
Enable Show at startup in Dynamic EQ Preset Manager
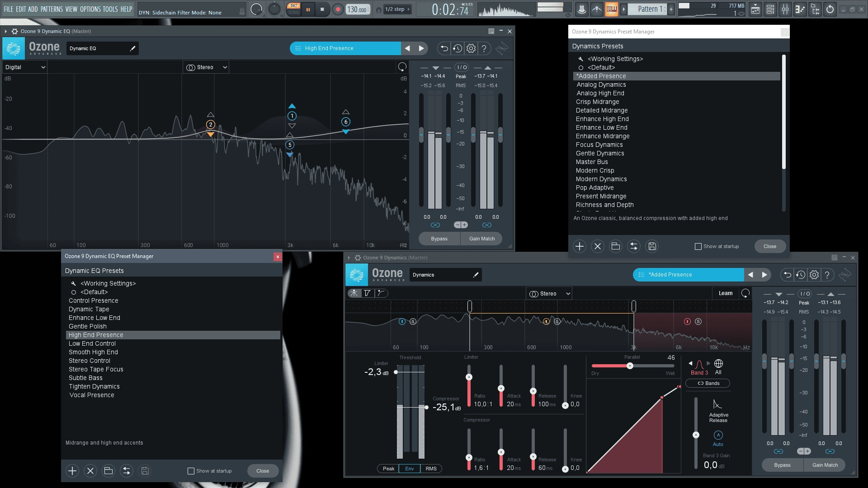[x=191, y=471]
